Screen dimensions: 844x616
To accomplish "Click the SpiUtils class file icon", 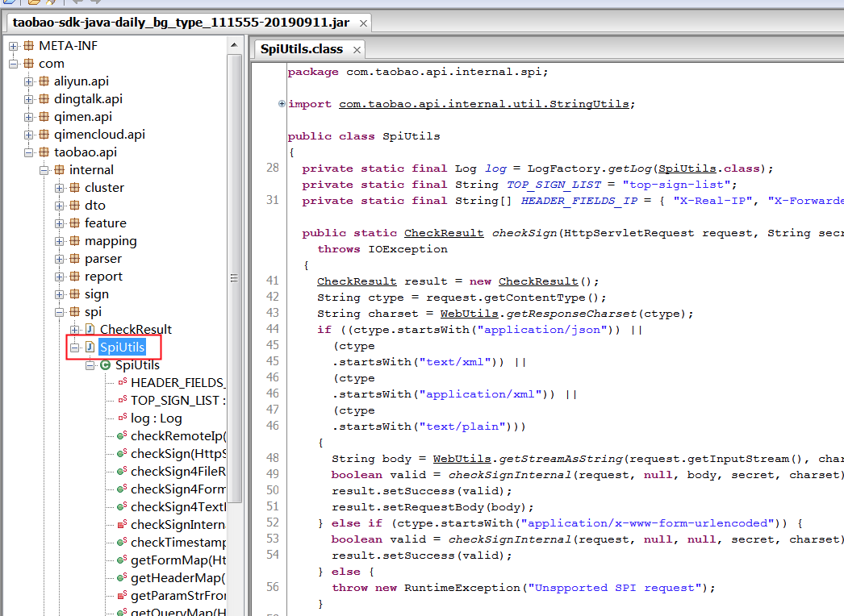I will tap(90, 347).
